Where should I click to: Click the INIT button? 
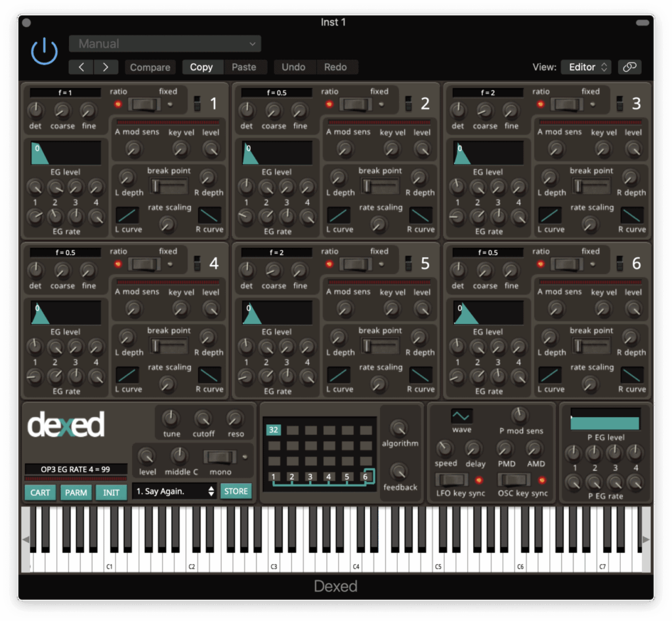tap(111, 492)
